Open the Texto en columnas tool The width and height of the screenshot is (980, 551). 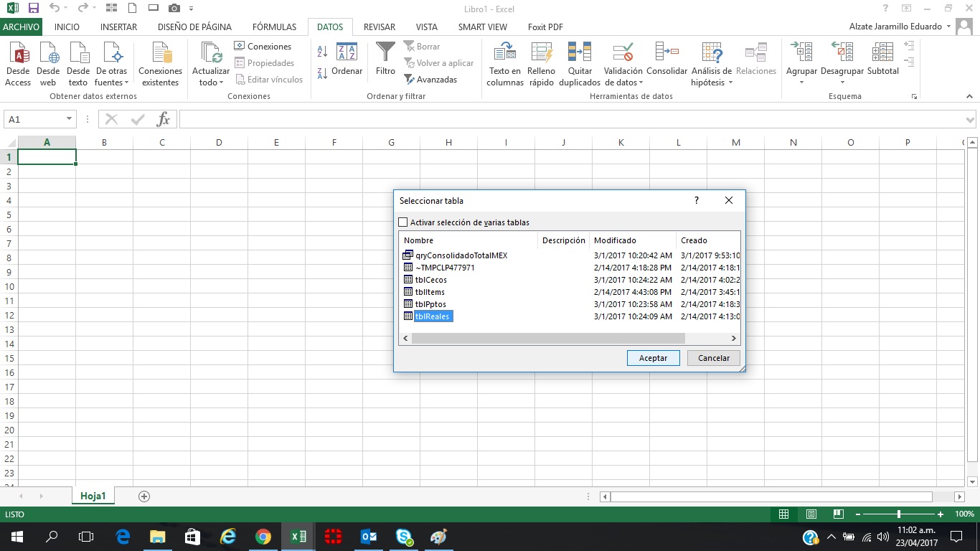click(504, 63)
